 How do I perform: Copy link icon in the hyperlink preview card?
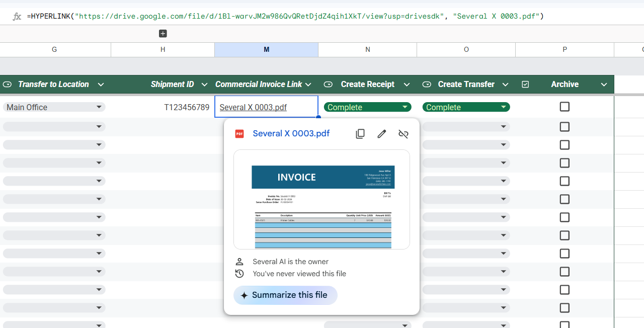coord(360,134)
